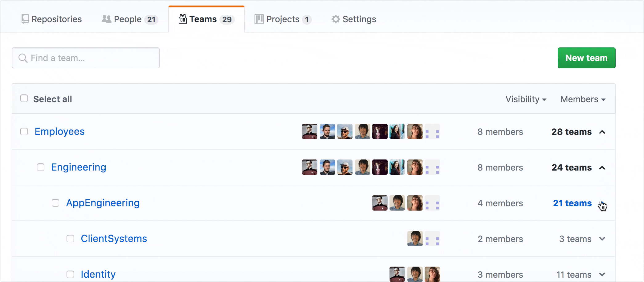This screenshot has height=282, width=644.
Task: Open the Members filter dropdown
Action: [583, 99]
